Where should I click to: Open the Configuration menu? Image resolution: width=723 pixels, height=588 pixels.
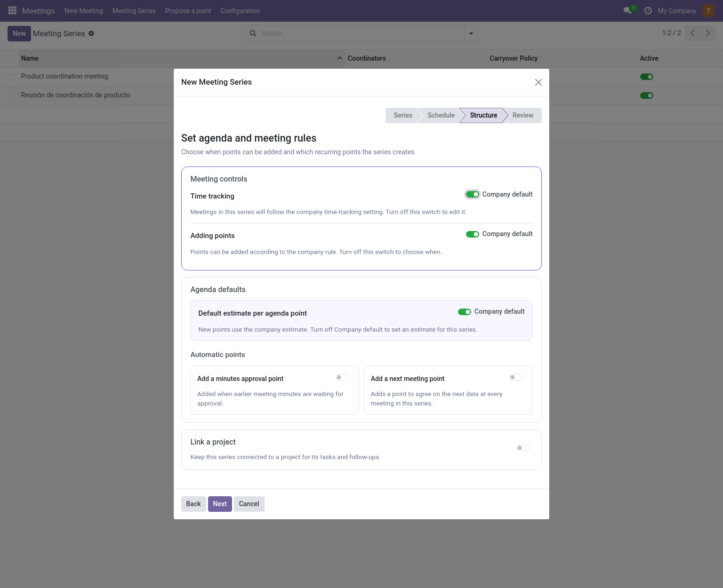[x=240, y=11]
